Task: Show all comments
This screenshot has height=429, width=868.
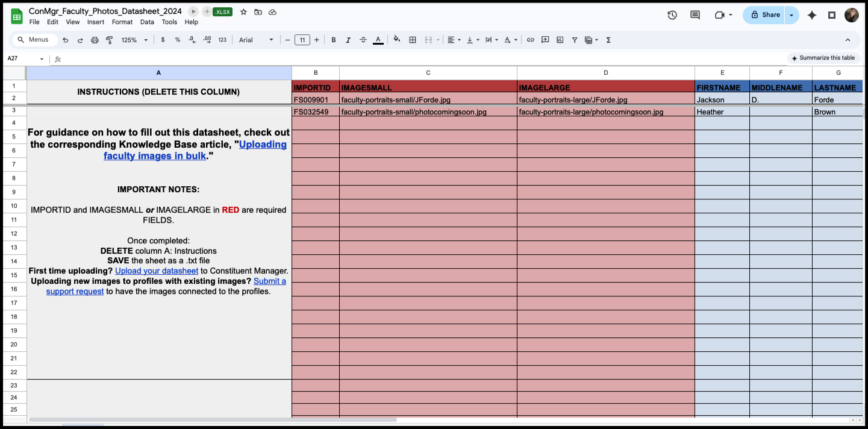Action: (x=695, y=15)
